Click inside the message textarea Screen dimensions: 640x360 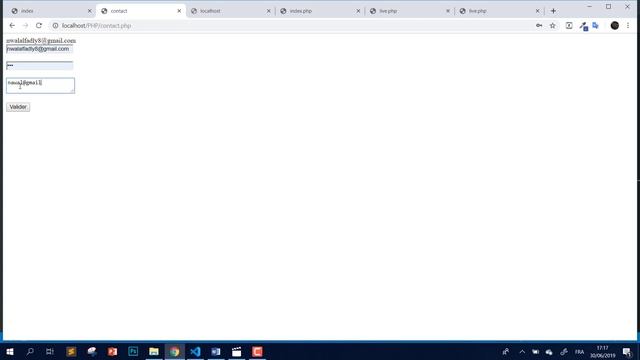tap(40, 85)
